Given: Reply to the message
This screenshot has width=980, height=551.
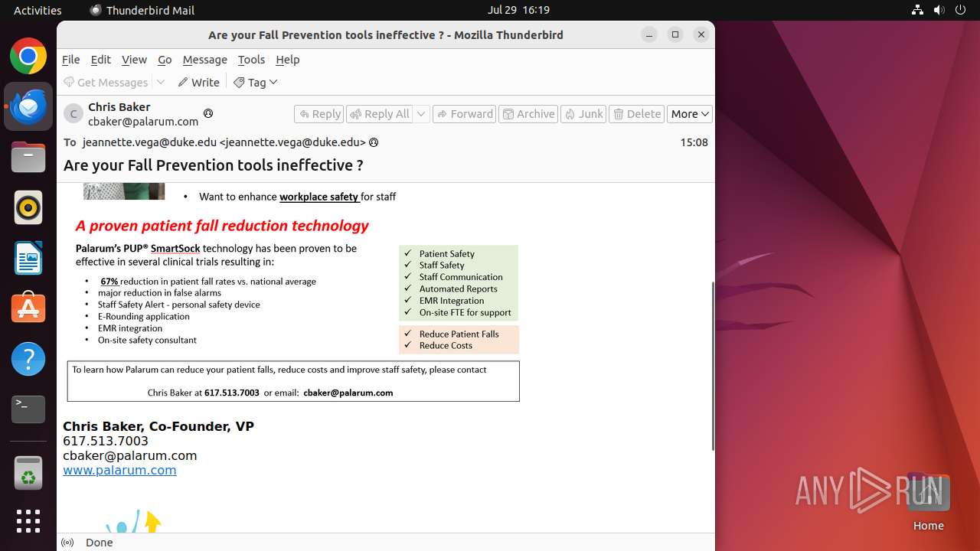Looking at the screenshot, I should point(319,114).
